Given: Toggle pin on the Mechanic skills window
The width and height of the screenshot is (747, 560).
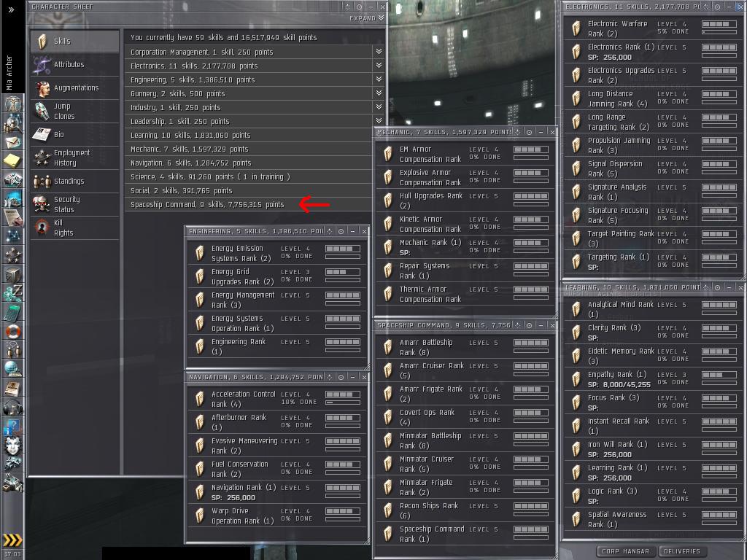Looking at the screenshot, I should (530, 132).
